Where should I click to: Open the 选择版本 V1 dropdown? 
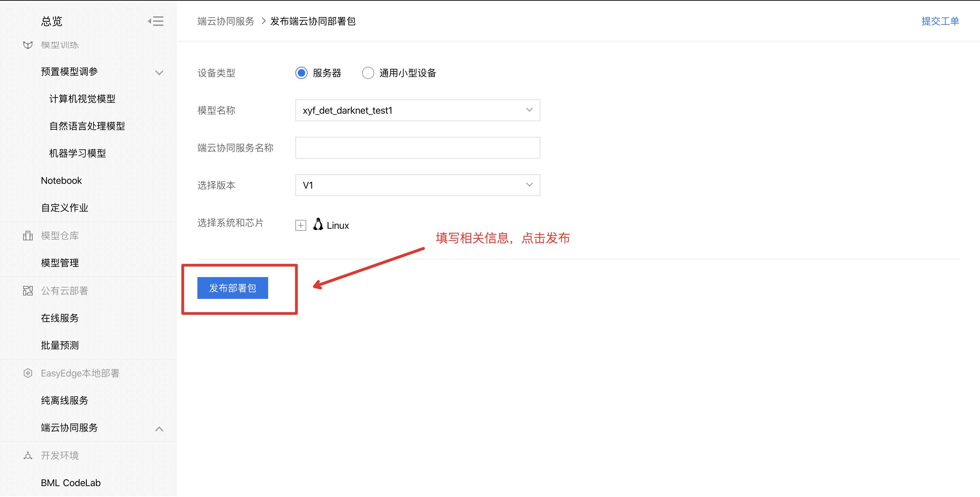tap(417, 185)
